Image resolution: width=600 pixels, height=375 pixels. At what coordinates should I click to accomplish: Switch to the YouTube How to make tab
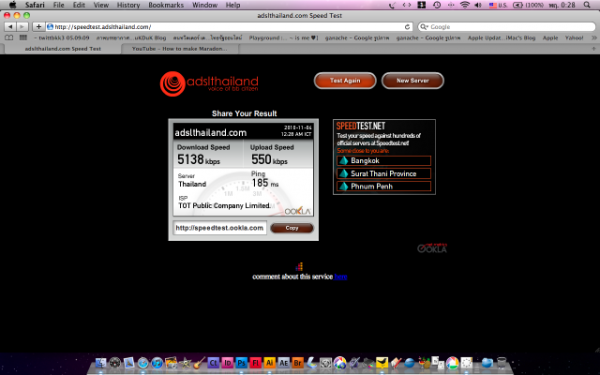[x=179, y=49]
